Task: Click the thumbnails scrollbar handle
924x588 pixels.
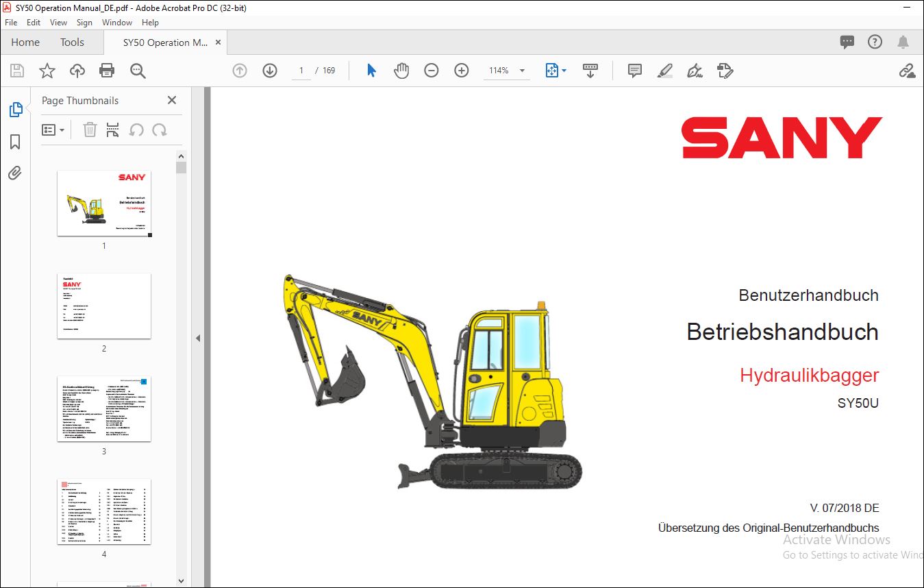Action: (x=181, y=167)
